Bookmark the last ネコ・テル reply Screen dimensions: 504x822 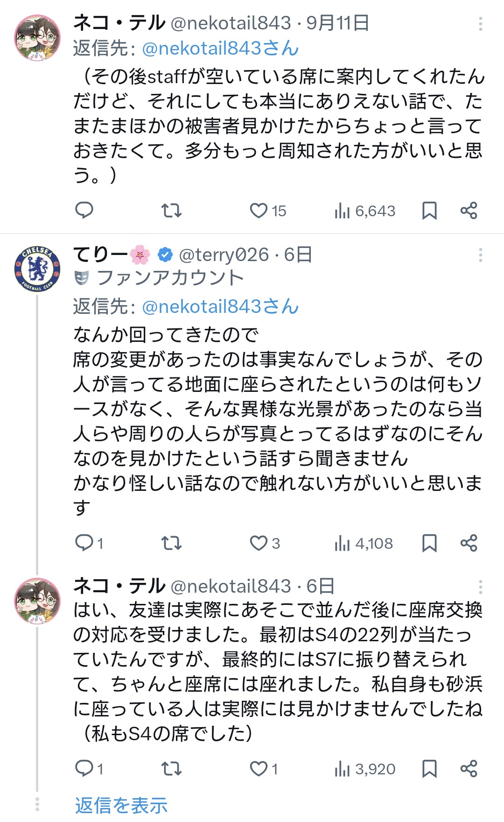coord(429,769)
